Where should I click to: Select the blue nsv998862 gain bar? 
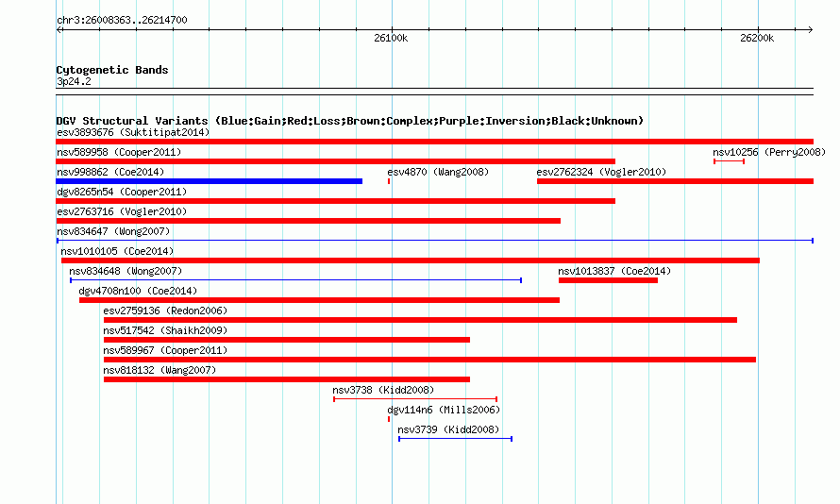click(x=209, y=181)
